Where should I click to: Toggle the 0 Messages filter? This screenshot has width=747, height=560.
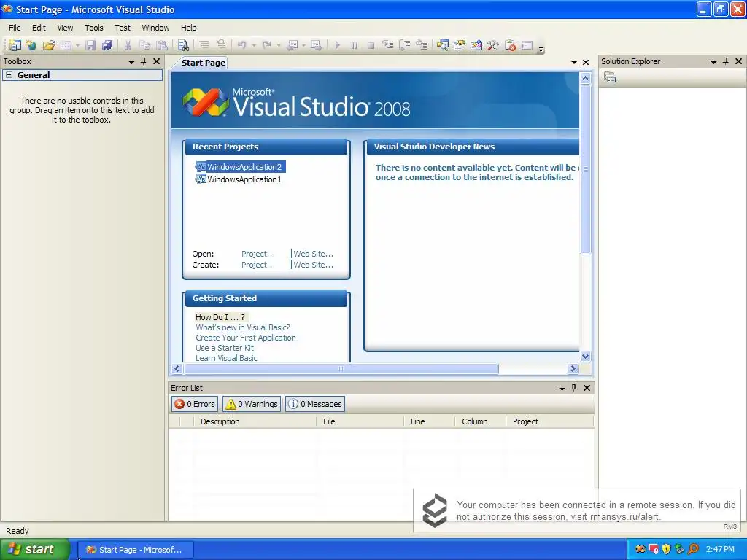(315, 404)
